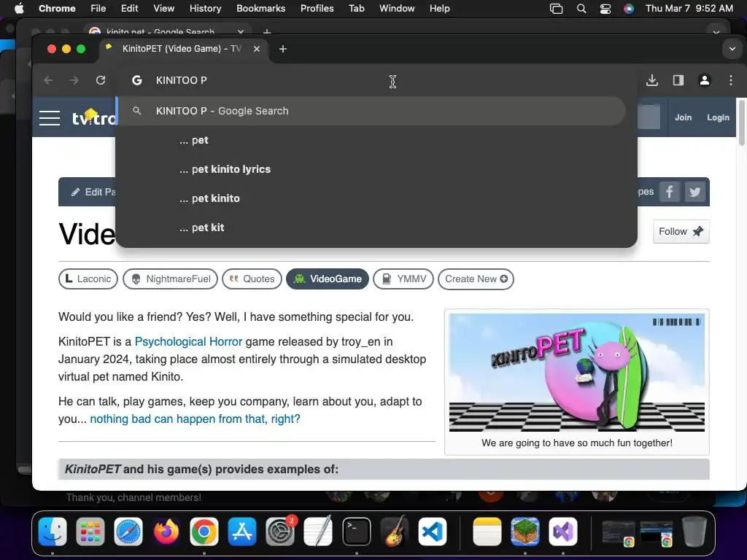Viewport: 747px width, 560px height.
Task: Open Visual Studio from the Dock
Action: click(563, 532)
